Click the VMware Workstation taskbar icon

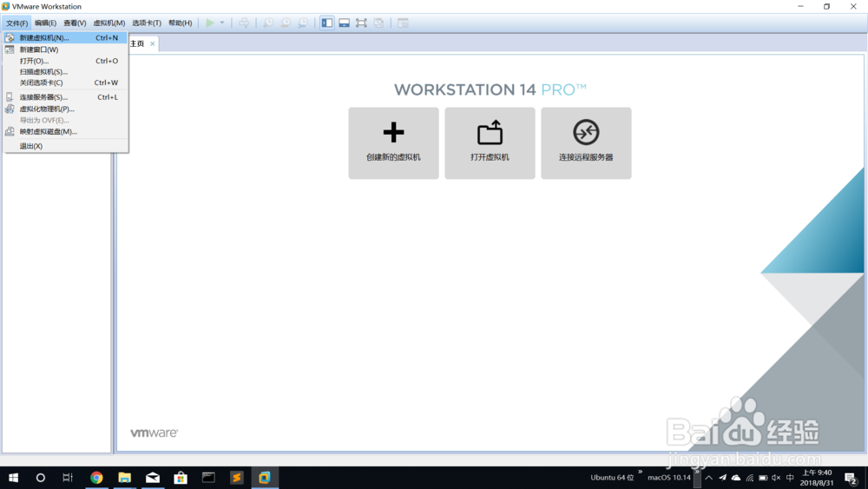265,478
